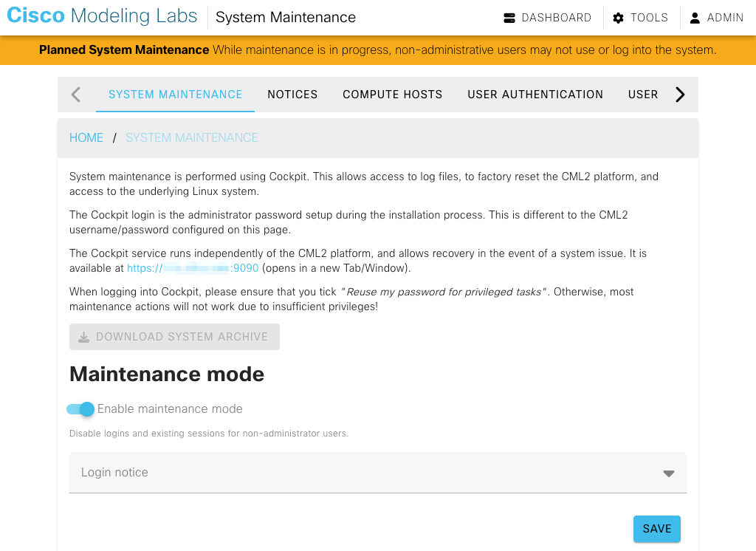Open the Compute Hosts tab
Image resolution: width=756 pixels, height=551 pixels.
(393, 95)
